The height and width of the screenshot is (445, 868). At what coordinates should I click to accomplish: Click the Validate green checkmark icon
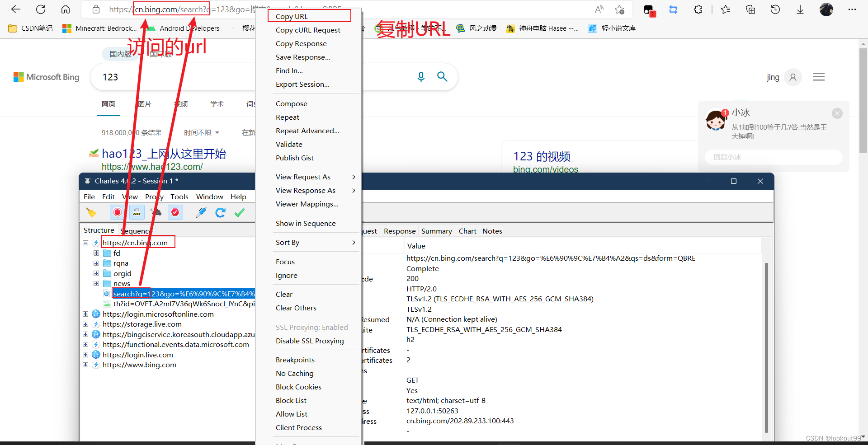(x=240, y=212)
